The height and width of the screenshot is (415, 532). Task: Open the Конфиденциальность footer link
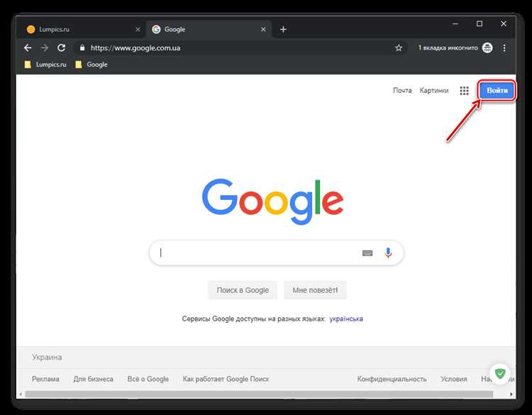[392, 379]
